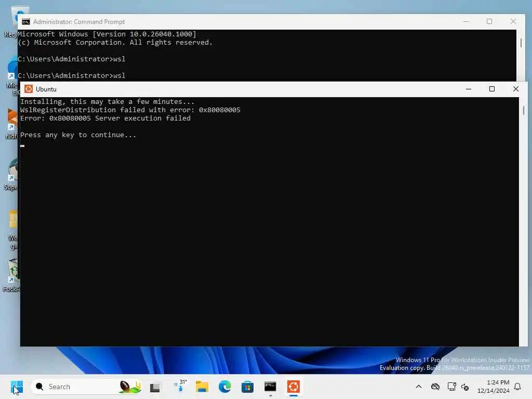532x399 pixels.
Task: Open the clock showing 1:24 PM
Action: coord(493,387)
